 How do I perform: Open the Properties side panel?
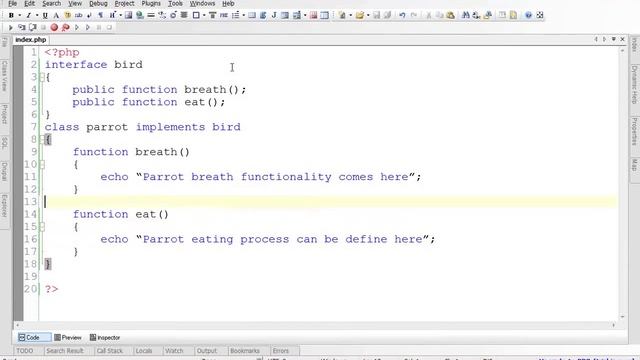635,131
